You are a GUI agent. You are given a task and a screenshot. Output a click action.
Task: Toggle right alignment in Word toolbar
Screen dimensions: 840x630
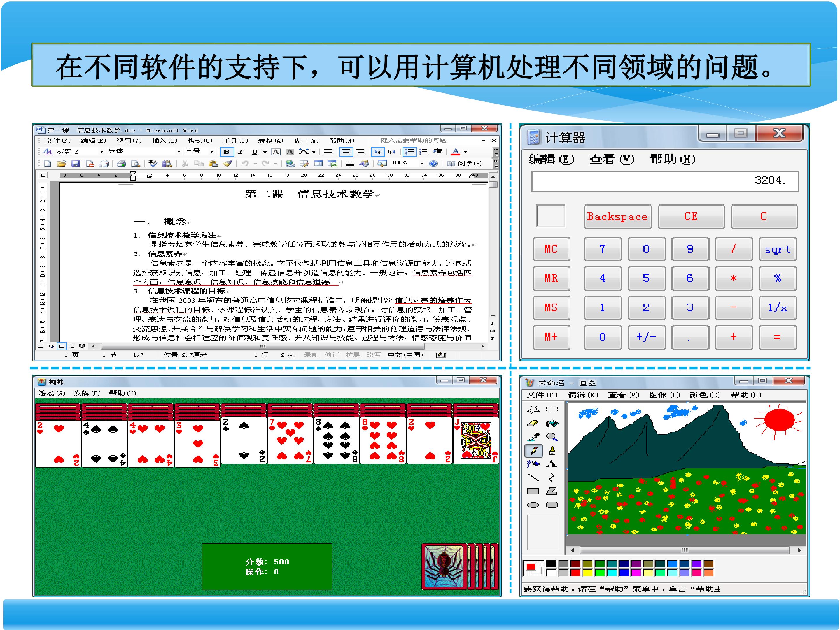tap(360, 152)
